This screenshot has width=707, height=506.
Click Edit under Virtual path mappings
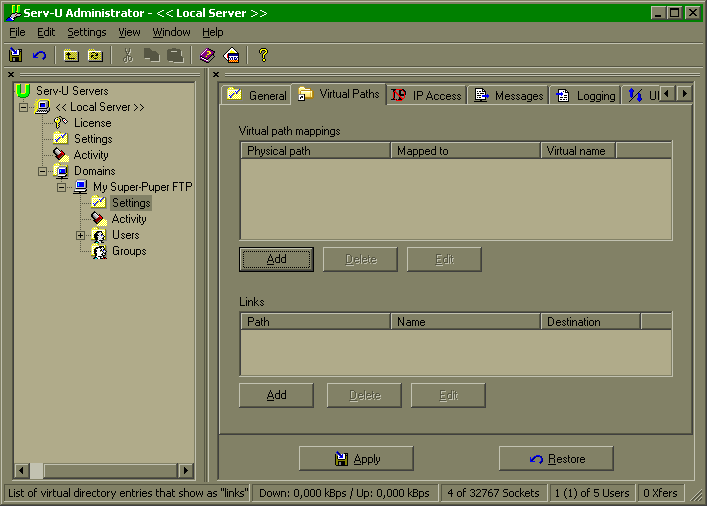pyautogui.click(x=444, y=259)
